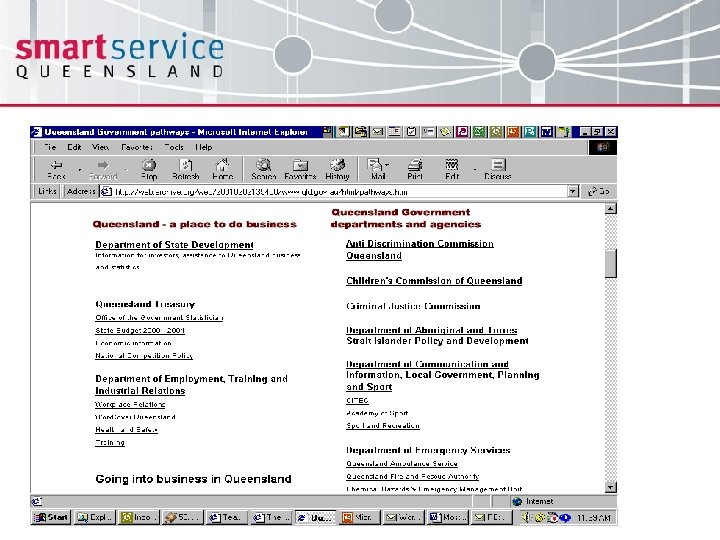Click the speaker volume icon in the system tray

click(x=526, y=518)
